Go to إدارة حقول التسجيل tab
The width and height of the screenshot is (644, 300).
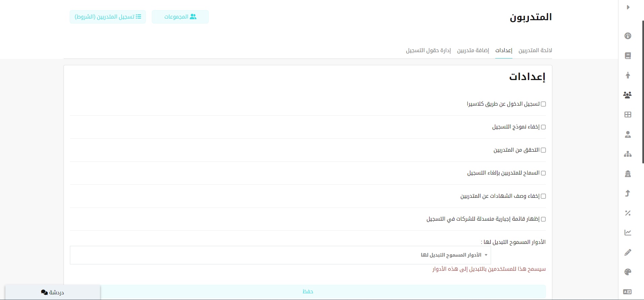pos(428,50)
